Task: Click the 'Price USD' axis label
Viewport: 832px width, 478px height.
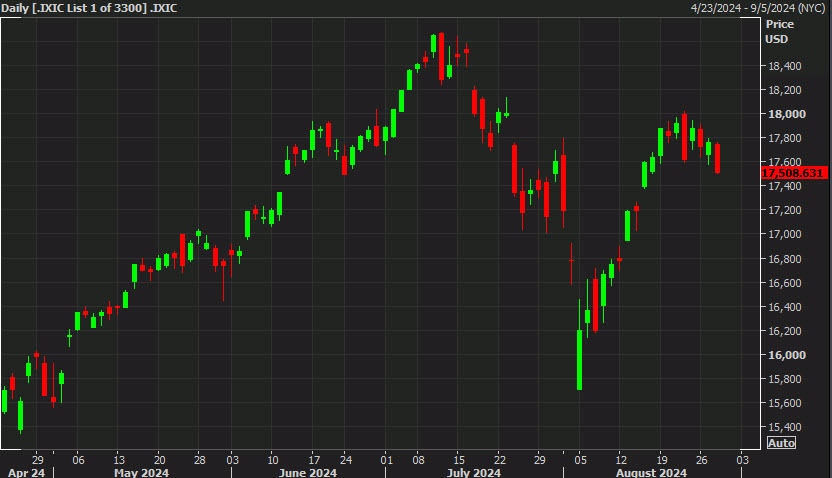Action: pyautogui.click(x=779, y=31)
